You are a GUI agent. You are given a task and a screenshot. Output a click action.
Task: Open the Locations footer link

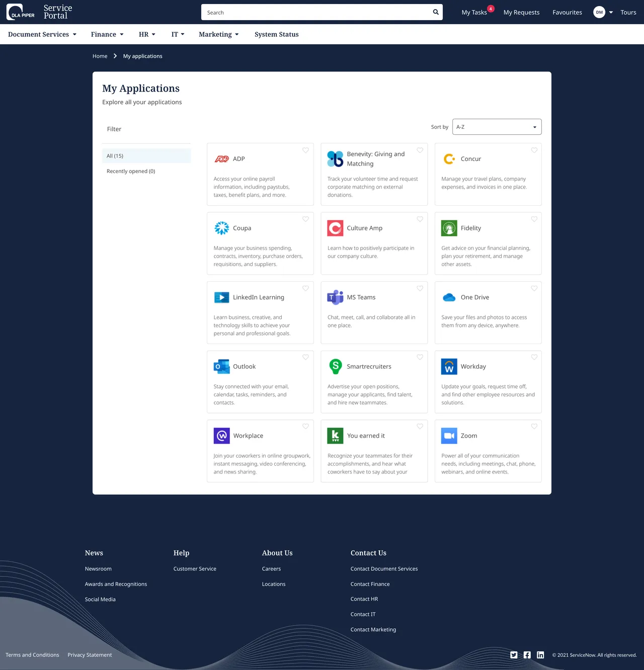274,584
